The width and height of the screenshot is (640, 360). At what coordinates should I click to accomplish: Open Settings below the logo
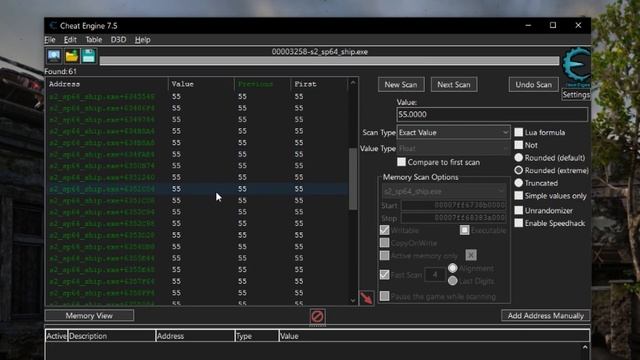pos(576,95)
